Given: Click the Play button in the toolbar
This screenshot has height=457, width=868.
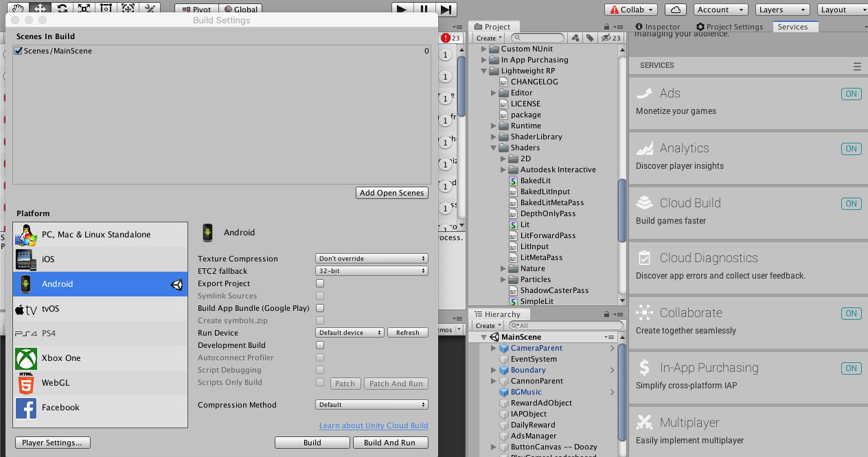Looking at the screenshot, I should (x=402, y=9).
